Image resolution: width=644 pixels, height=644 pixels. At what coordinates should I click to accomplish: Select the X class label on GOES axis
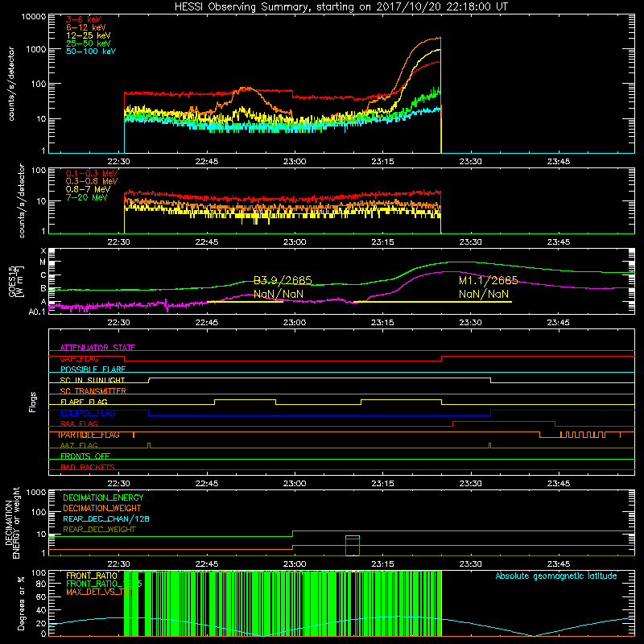click(43, 251)
